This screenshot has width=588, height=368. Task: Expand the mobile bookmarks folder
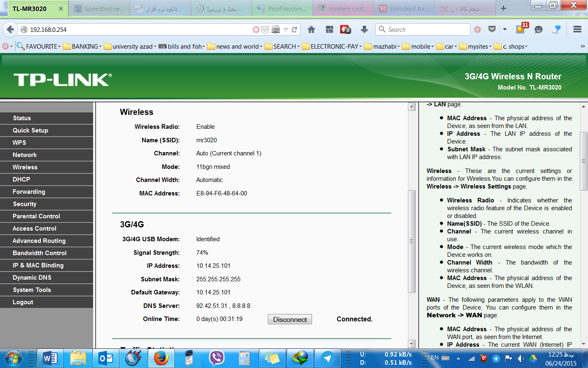point(418,46)
